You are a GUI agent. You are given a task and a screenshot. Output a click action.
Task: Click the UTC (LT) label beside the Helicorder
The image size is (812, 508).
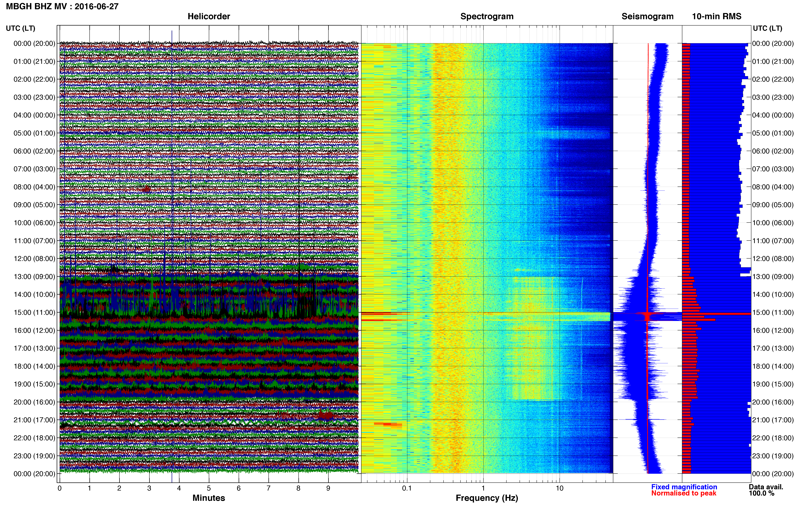[21, 28]
